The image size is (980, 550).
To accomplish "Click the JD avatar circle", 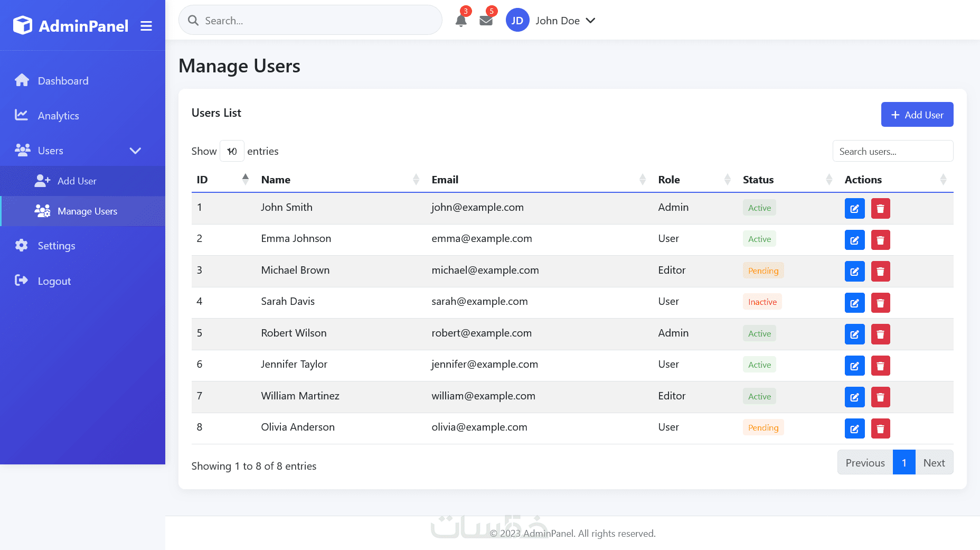I will pyautogui.click(x=517, y=21).
